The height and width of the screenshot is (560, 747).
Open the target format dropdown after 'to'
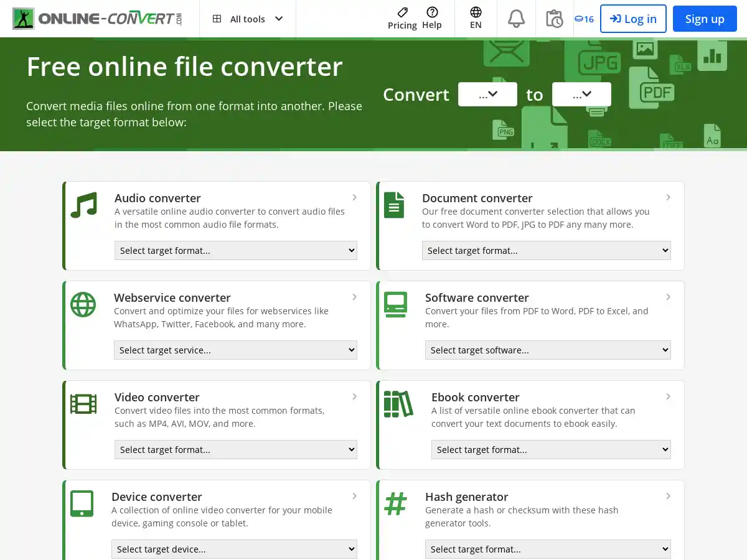point(581,94)
